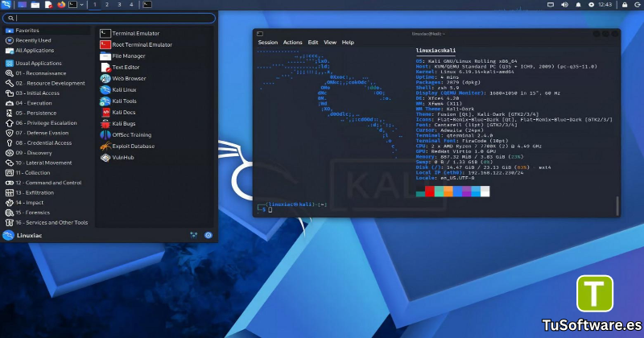Focus the application menu search field
644x338 pixels.
coord(109,18)
